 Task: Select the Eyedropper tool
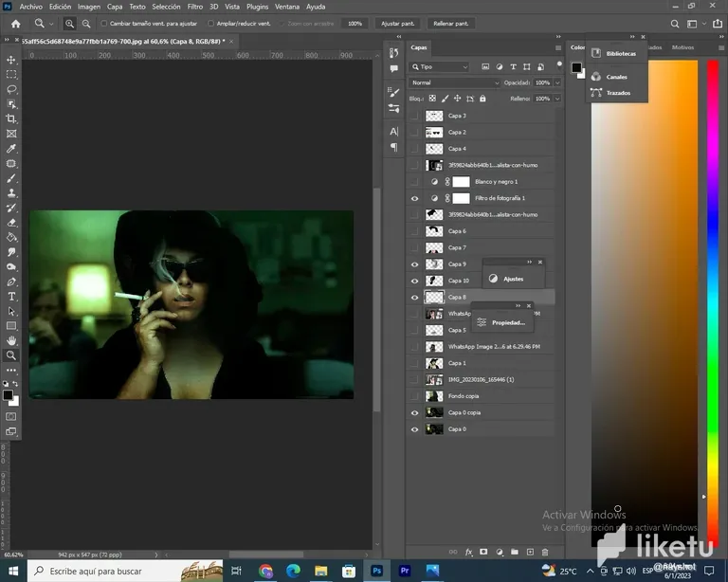11,149
